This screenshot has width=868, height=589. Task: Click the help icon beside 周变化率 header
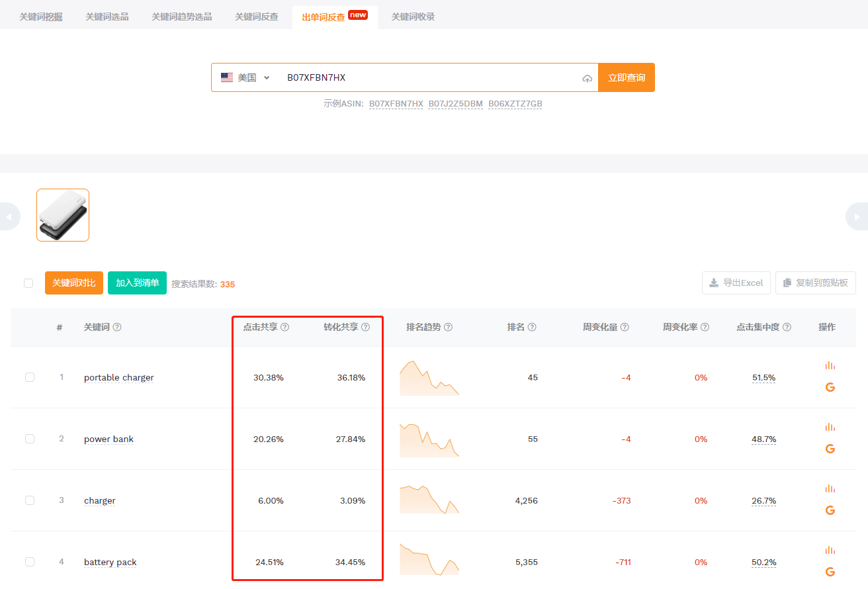coord(705,326)
